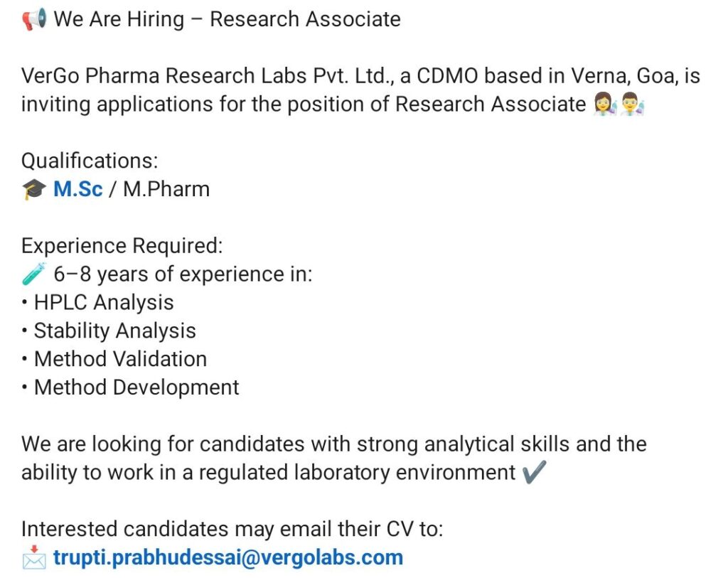Click the 'Experience Required:' heading
The width and height of the screenshot is (728, 578).
click(x=122, y=246)
